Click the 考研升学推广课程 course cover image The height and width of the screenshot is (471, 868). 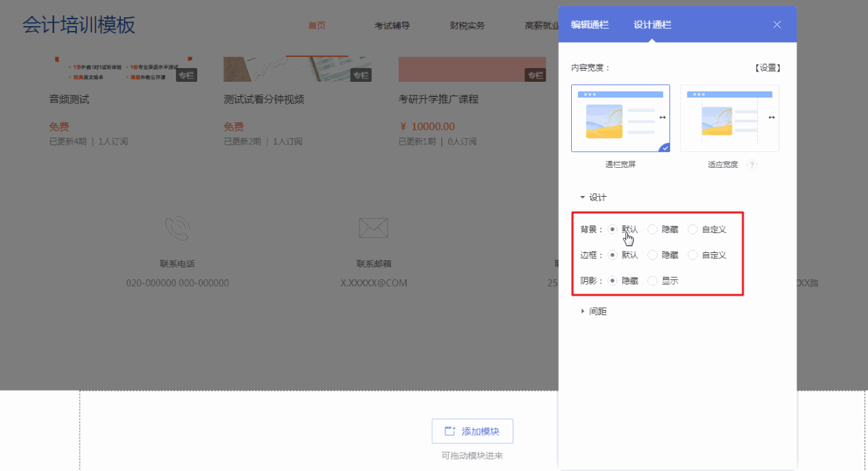(473, 69)
